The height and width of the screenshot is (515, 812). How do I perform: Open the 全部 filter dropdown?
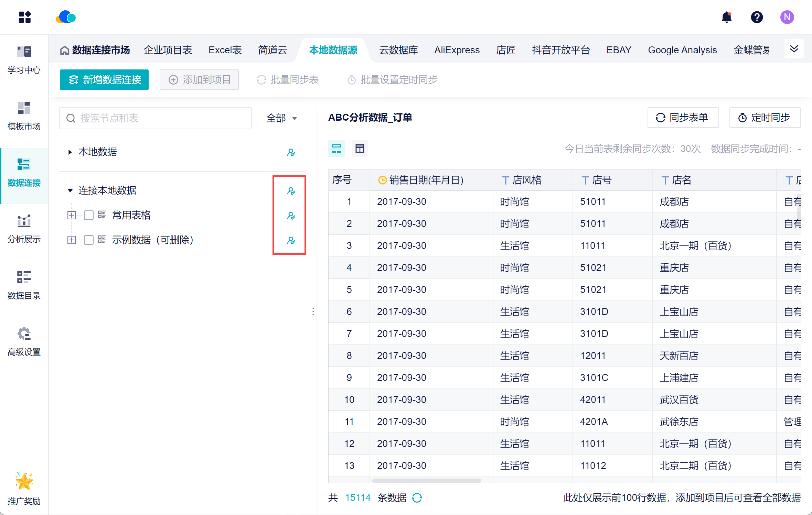click(x=281, y=118)
